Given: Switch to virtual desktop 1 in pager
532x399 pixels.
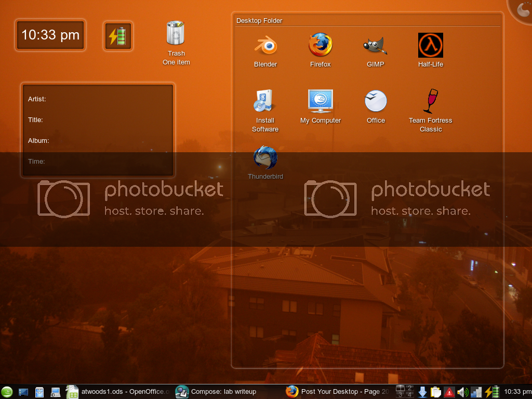Looking at the screenshot, I should [401, 388].
